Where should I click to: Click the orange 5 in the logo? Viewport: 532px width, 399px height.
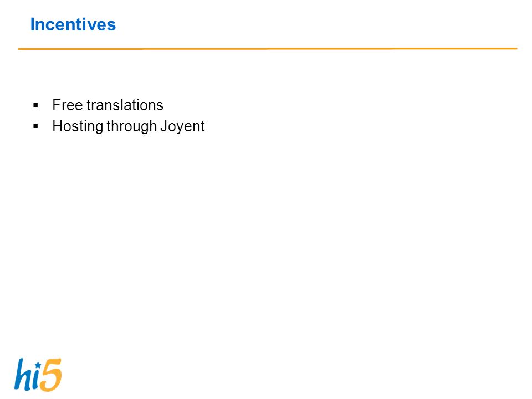point(51,375)
